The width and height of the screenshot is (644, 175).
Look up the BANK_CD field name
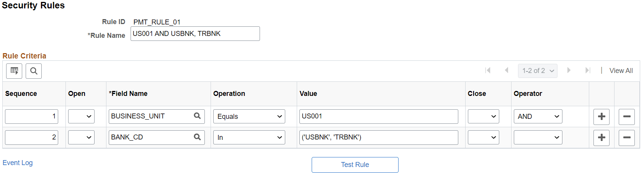click(197, 137)
